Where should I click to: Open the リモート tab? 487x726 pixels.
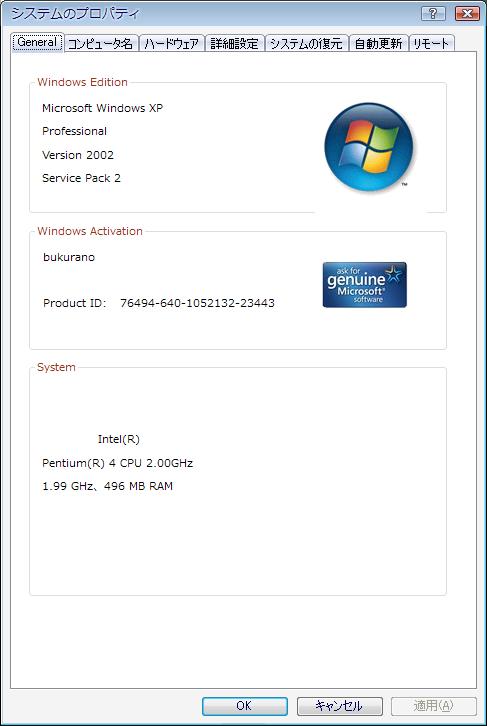point(431,44)
